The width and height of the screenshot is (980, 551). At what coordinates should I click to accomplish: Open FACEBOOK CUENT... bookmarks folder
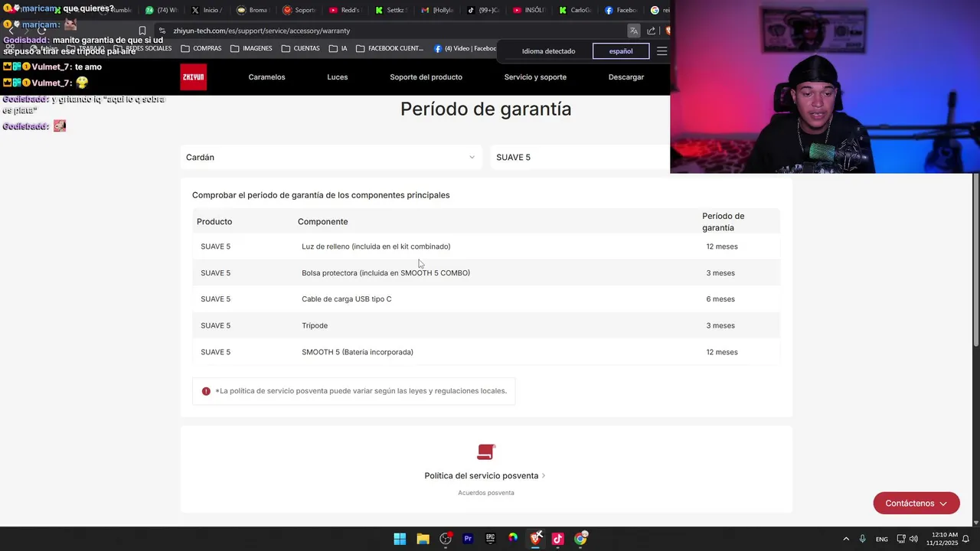point(390,48)
